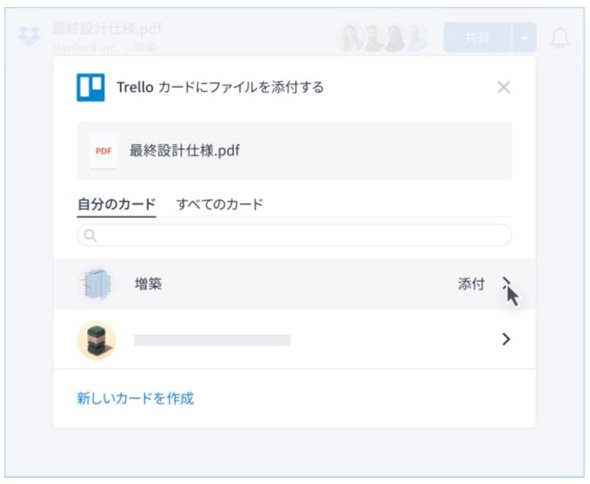The width and height of the screenshot is (590, 484).
Task: Click the blue 共有 share button
Action: click(477, 37)
